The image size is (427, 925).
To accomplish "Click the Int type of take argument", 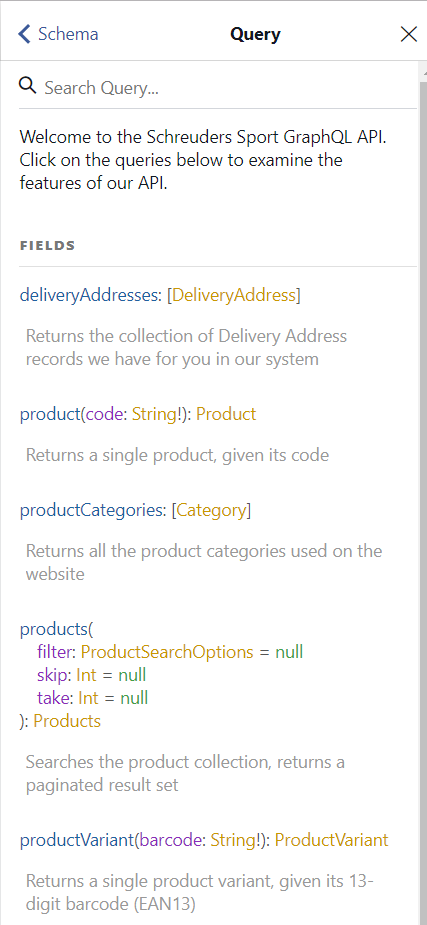I will 88,698.
